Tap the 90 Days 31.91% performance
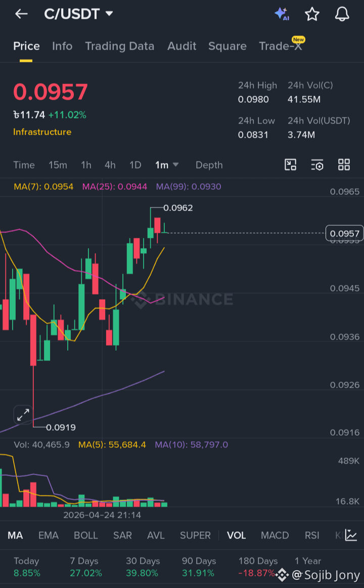Image resolution: width=364 pixels, height=588 pixels. coord(199,567)
